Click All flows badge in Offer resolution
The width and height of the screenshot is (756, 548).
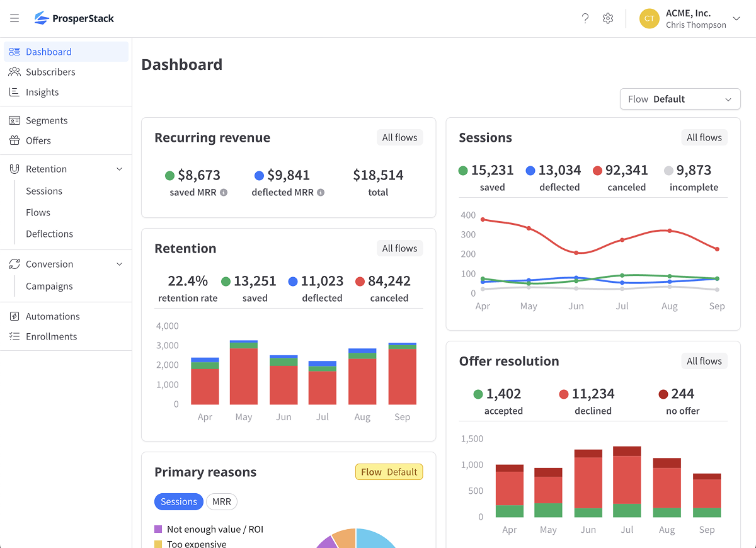(x=704, y=361)
